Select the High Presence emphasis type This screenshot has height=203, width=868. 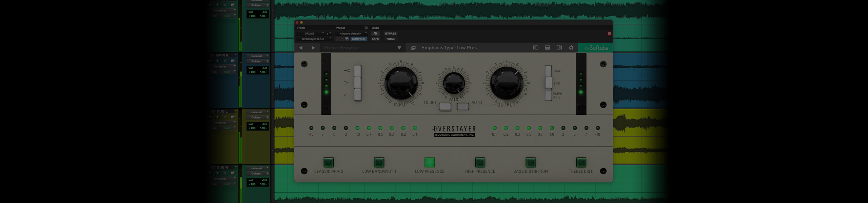[480, 163]
